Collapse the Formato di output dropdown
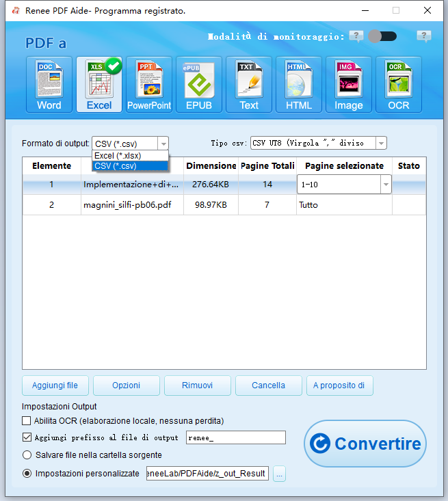Viewport: 448px width, 501px height. click(x=163, y=144)
